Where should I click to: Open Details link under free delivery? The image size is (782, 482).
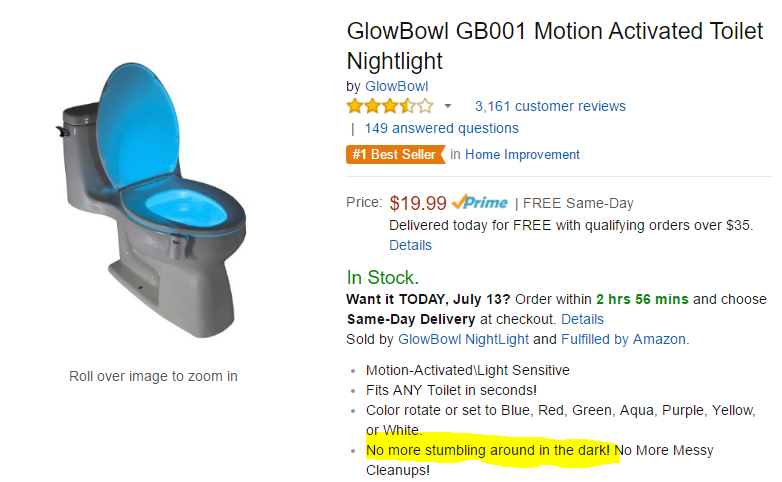tap(410, 245)
